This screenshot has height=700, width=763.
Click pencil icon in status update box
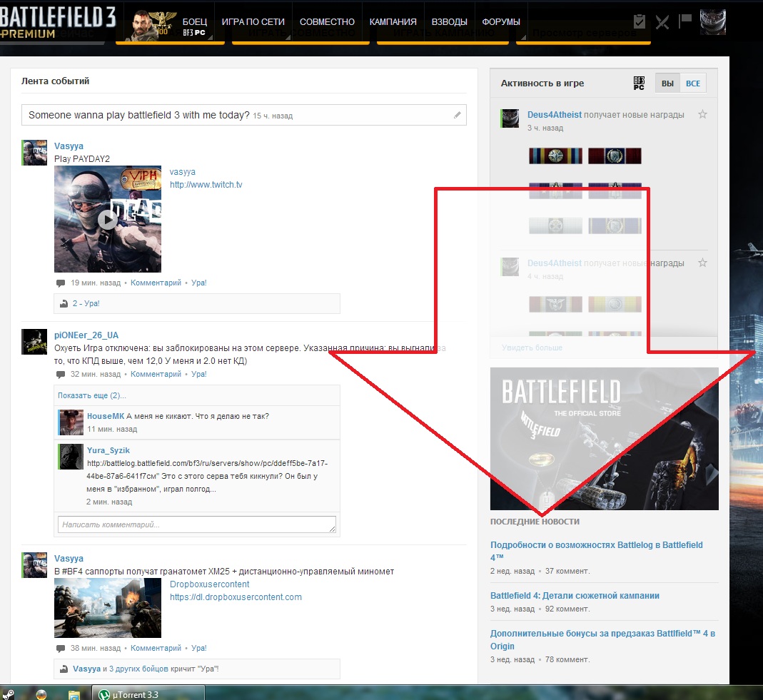click(457, 115)
